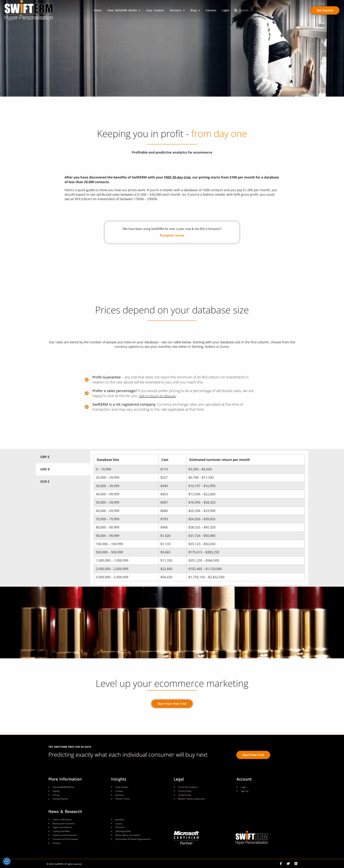Click the search magnifier icon in the header
This screenshot has width=344, height=868.
coord(236,11)
